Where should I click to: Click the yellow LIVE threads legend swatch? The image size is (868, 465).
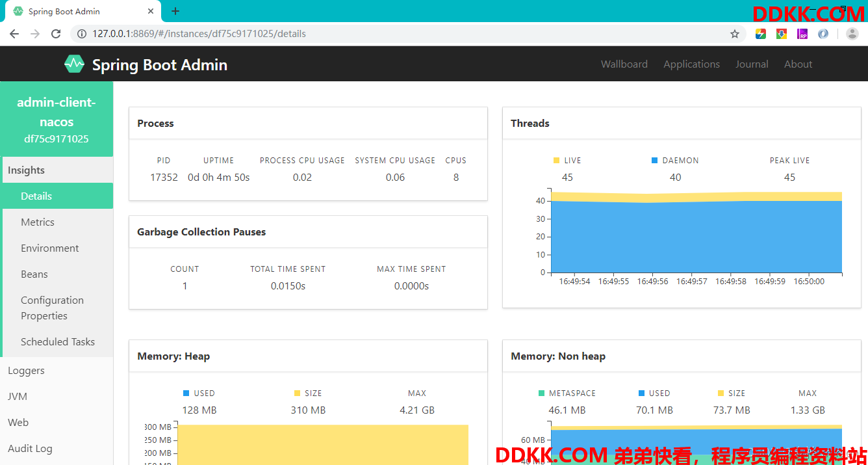(x=556, y=160)
